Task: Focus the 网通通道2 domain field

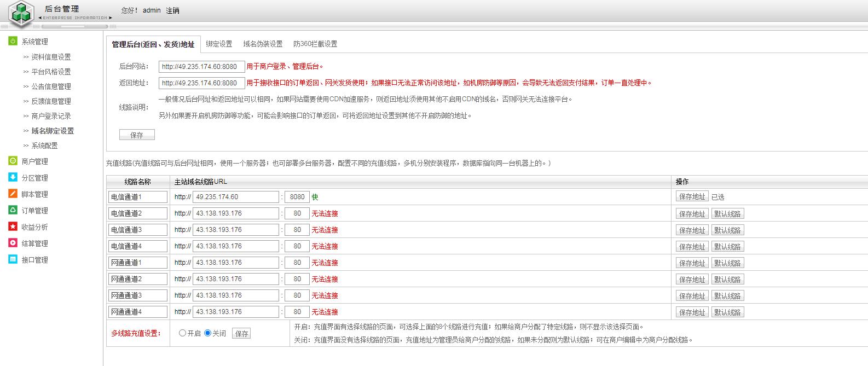Action: [236, 279]
